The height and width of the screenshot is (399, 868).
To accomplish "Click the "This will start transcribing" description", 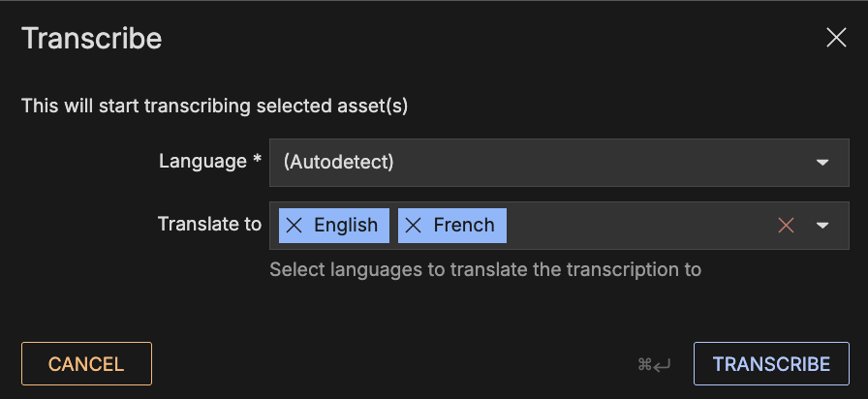I will click(214, 106).
